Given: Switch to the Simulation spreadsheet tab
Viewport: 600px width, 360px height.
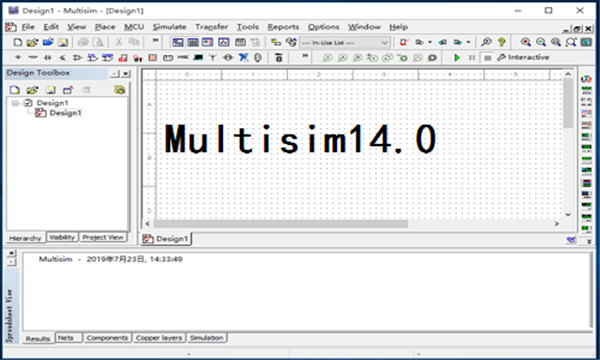Looking at the screenshot, I should click(207, 338).
